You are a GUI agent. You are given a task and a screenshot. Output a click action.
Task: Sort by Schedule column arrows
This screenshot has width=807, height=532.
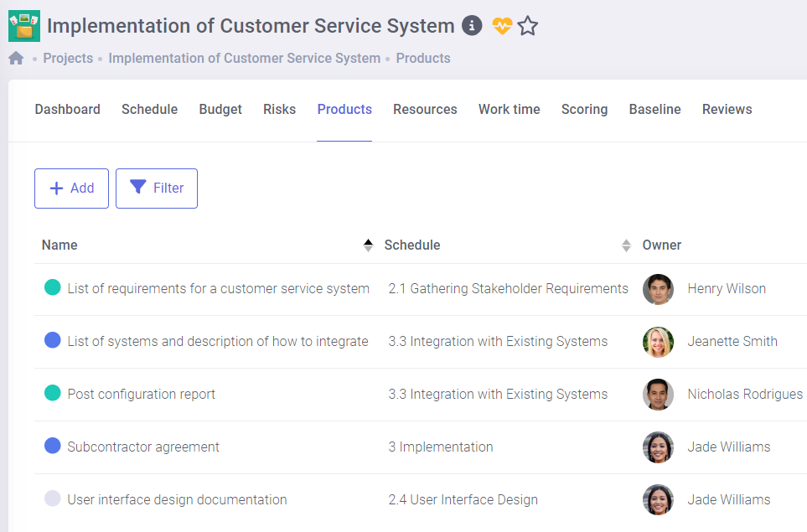(625, 245)
